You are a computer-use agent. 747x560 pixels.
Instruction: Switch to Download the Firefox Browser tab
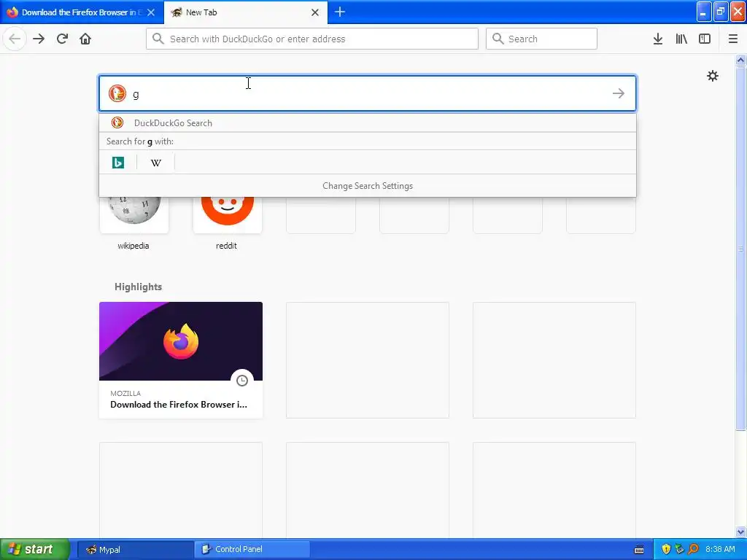82,12
